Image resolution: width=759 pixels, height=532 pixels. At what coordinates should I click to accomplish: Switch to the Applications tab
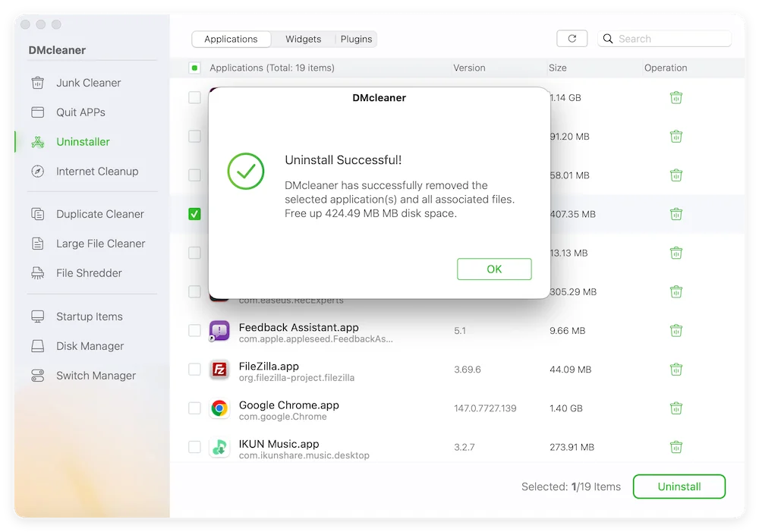coord(231,39)
